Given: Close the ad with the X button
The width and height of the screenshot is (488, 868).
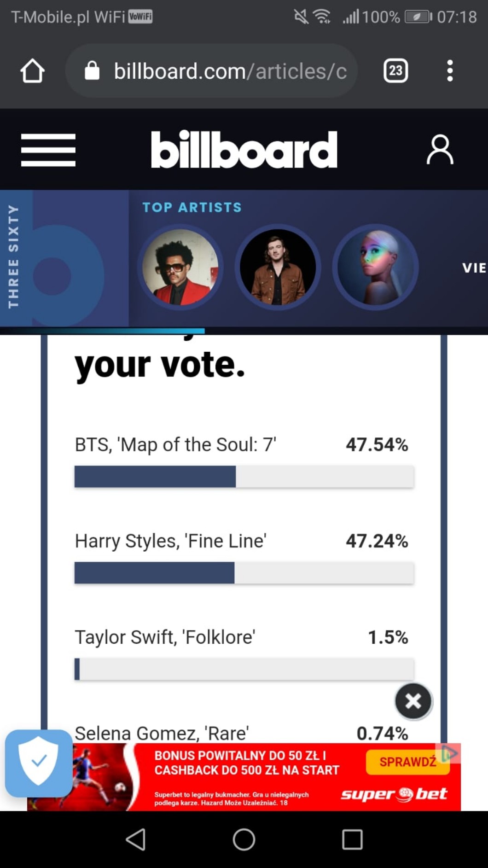Looking at the screenshot, I should (x=413, y=701).
